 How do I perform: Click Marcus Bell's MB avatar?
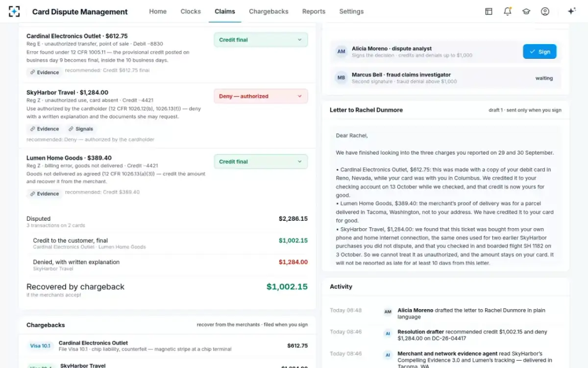(341, 78)
